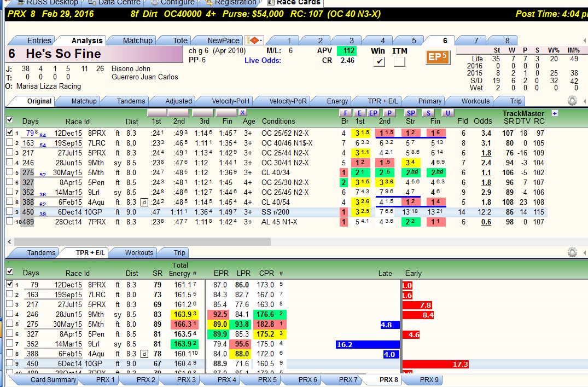The width and height of the screenshot is (588, 387).
Task: Open gear settings for the lower TPR panel
Action: 572,252
